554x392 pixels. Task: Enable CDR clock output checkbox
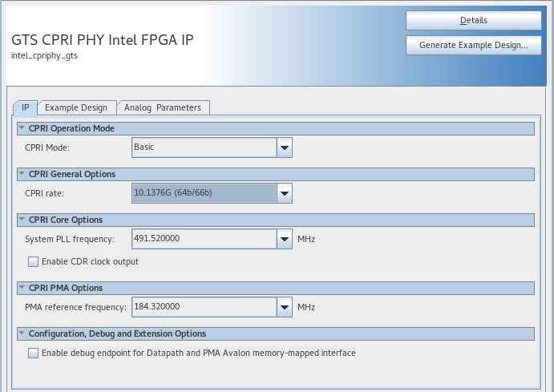33,261
